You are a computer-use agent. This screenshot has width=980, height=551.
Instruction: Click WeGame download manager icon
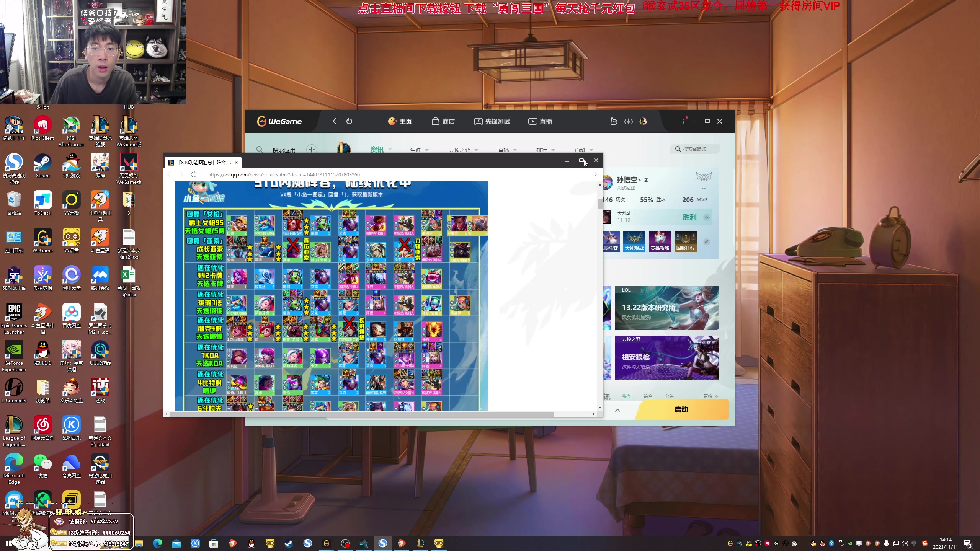(x=628, y=121)
